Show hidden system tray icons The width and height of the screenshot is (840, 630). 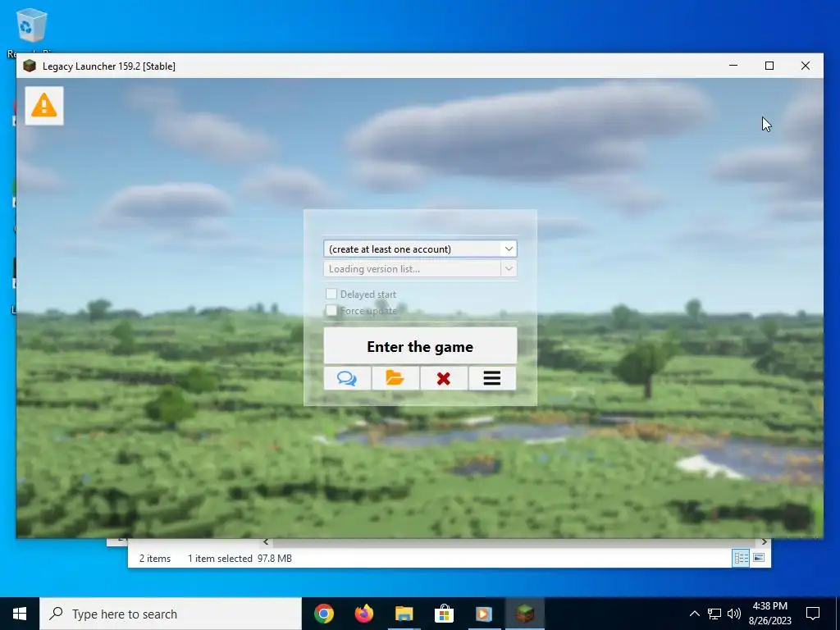(694, 614)
